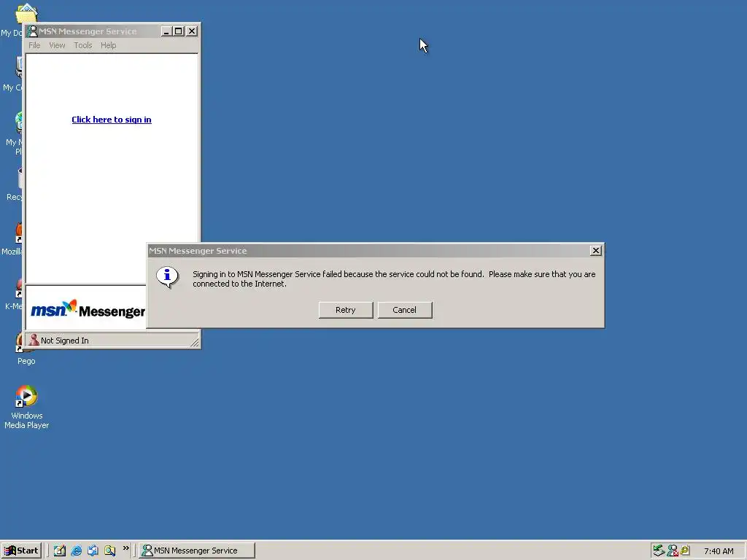Cancel the sign-in error dialog
This screenshot has height=560, width=747.
[404, 310]
